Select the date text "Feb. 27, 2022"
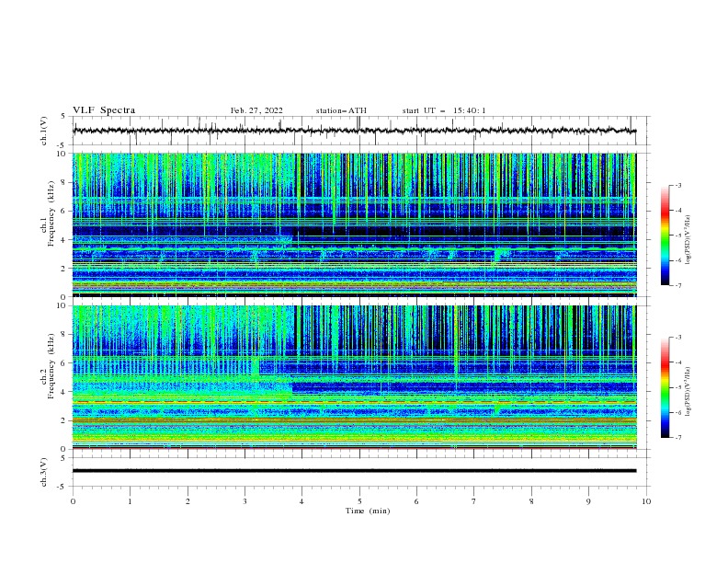This screenshot has width=728, height=563. 256,110
